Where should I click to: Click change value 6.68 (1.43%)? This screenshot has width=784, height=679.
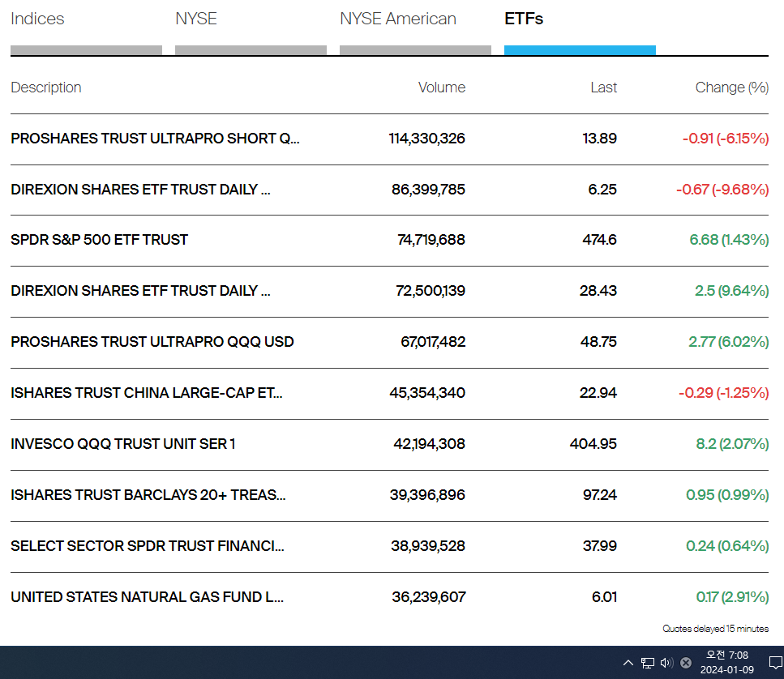pyautogui.click(x=729, y=240)
